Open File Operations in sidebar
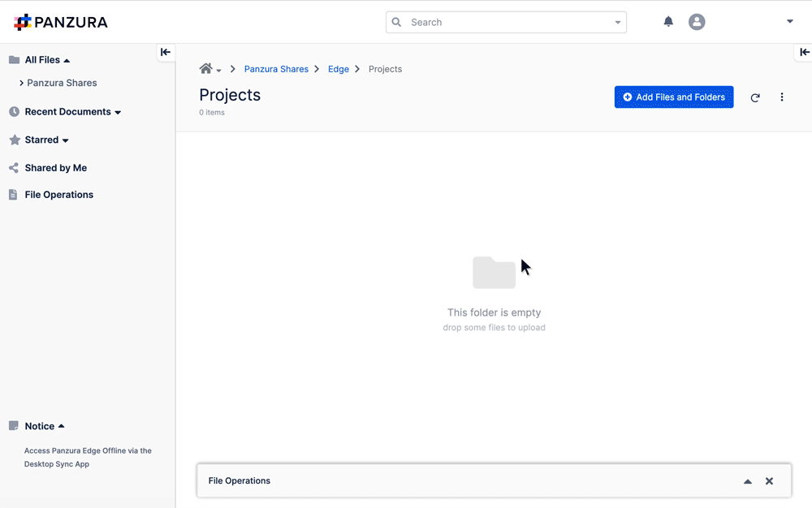 [58, 195]
